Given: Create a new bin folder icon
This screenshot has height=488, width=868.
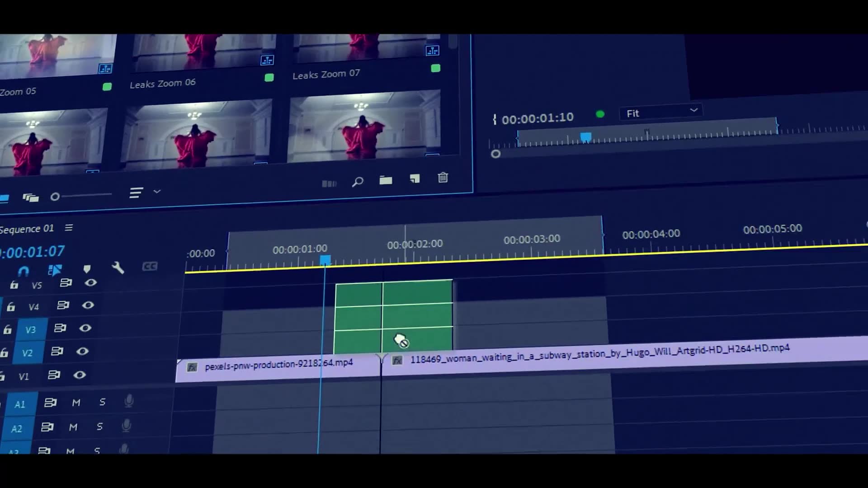Looking at the screenshot, I should point(386,180).
